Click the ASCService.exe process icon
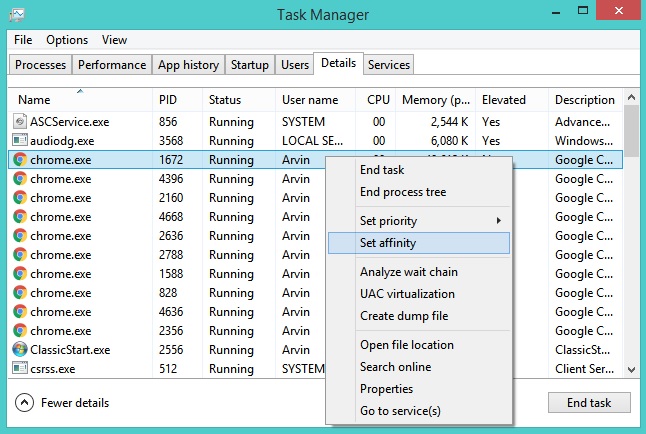Viewport: 646px width, 434px height. pyautogui.click(x=20, y=121)
